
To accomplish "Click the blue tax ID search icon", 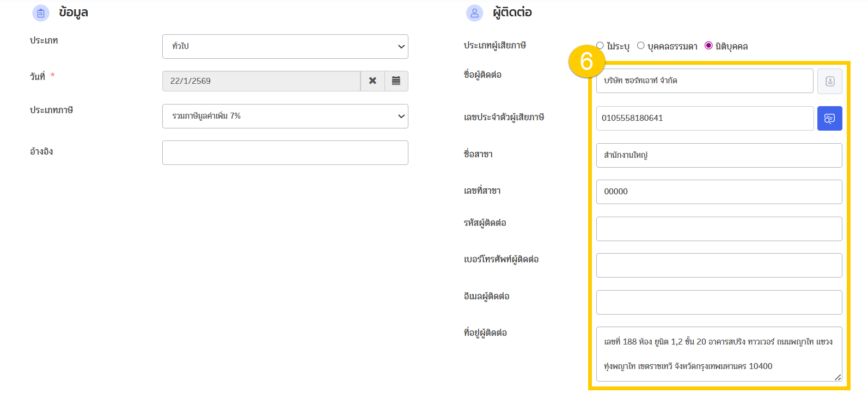I will point(829,119).
